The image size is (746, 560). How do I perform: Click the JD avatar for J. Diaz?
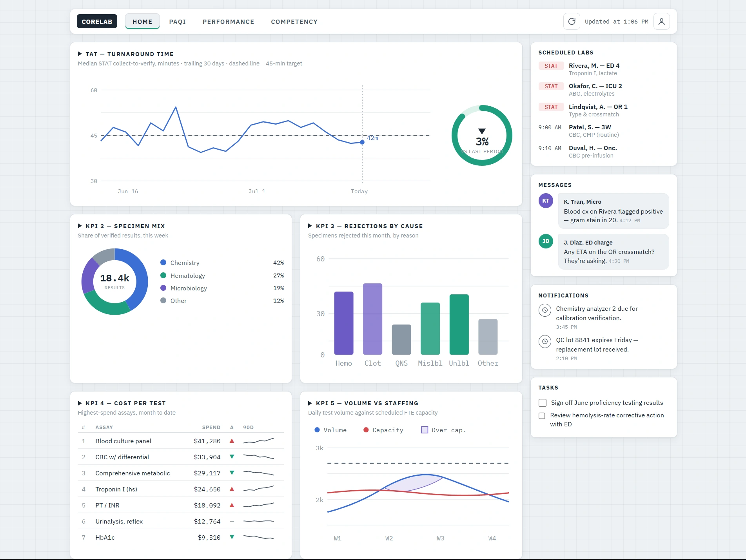coord(546,241)
